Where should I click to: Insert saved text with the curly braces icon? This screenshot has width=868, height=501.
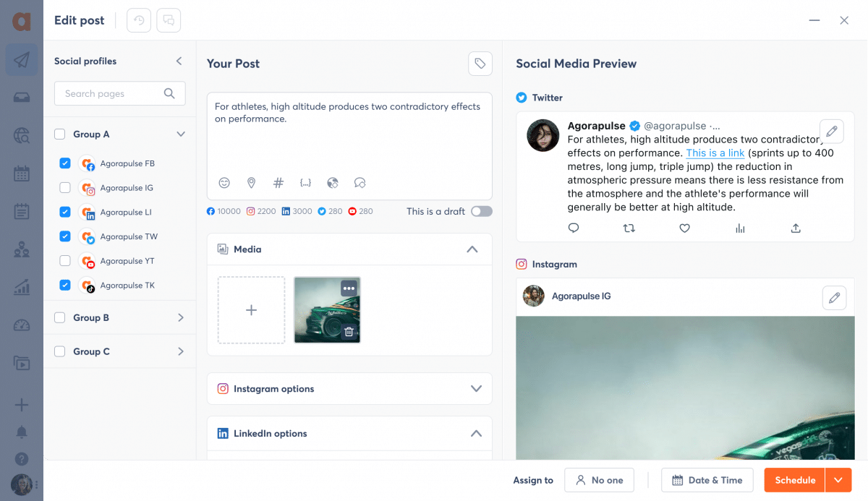[x=305, y=183]
